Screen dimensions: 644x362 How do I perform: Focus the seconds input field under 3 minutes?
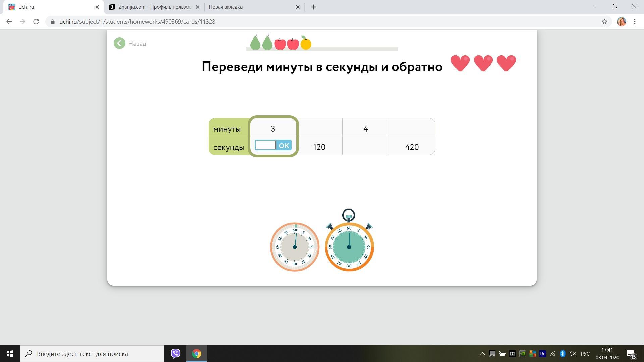click(266, 145)
